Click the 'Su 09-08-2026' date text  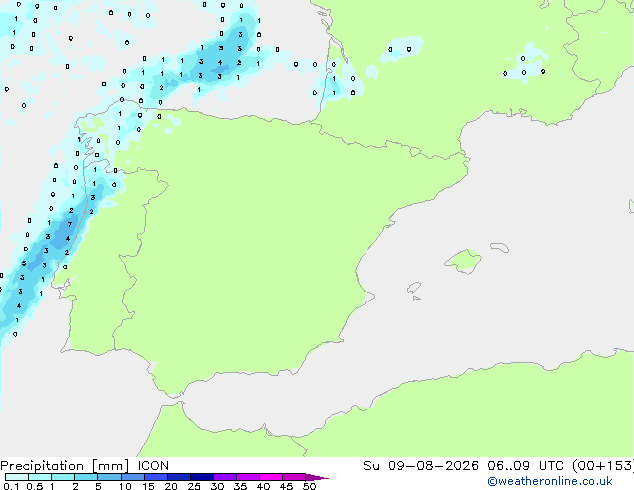pos(421,466)
